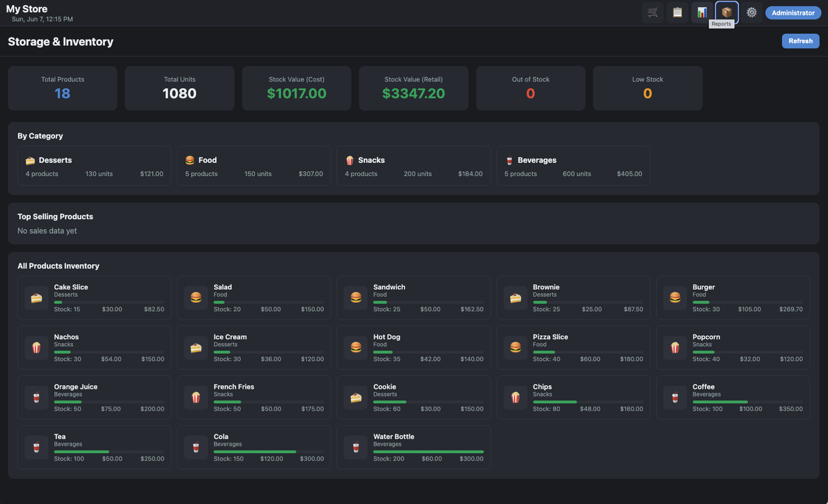Click Snacks '4 products' text
Viewport: 828px width, 504px height.
pos(361,174)
